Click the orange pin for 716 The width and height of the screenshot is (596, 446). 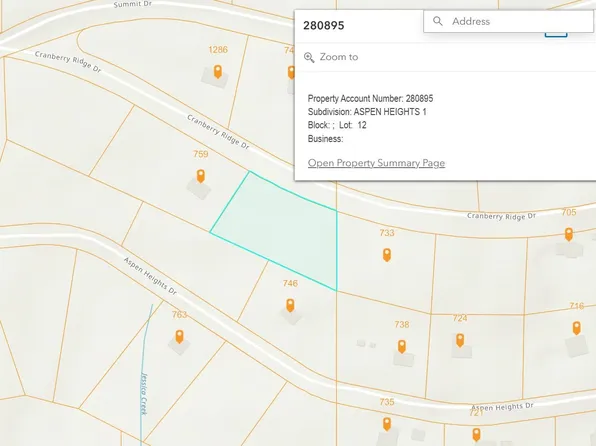(577, 328)
